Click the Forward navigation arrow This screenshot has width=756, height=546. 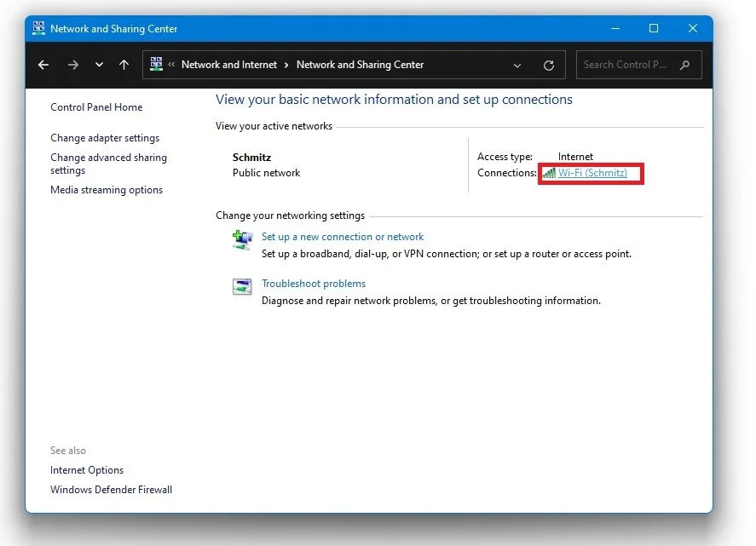[x=73, y=65]
